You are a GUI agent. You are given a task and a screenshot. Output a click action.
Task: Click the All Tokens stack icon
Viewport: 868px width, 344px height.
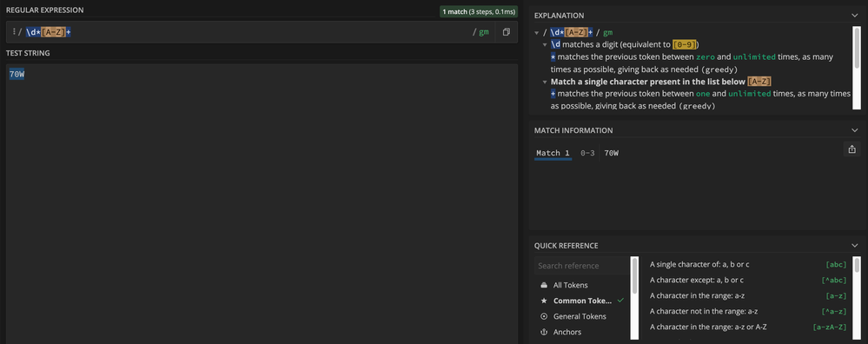point(544,286)
